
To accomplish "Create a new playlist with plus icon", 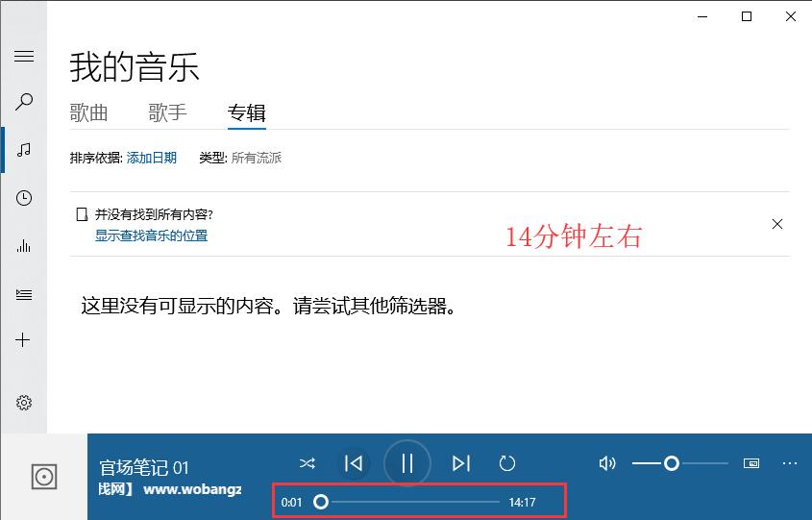I will coord(23,340).
